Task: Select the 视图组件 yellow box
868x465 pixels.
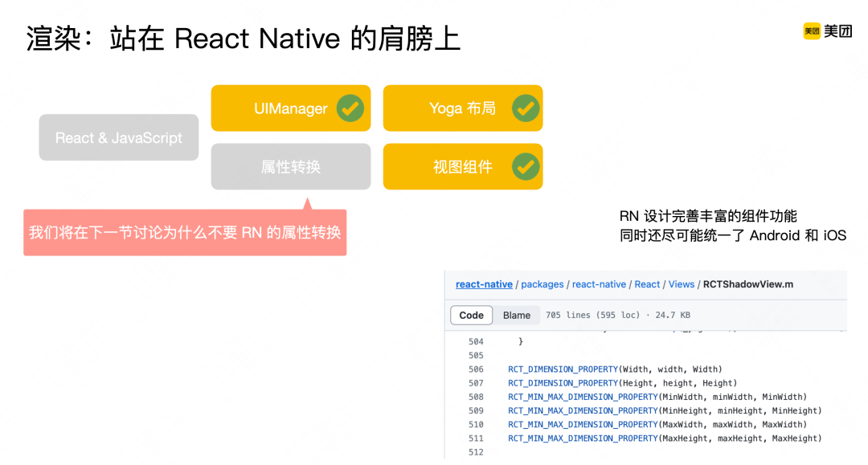Action: 463,166
